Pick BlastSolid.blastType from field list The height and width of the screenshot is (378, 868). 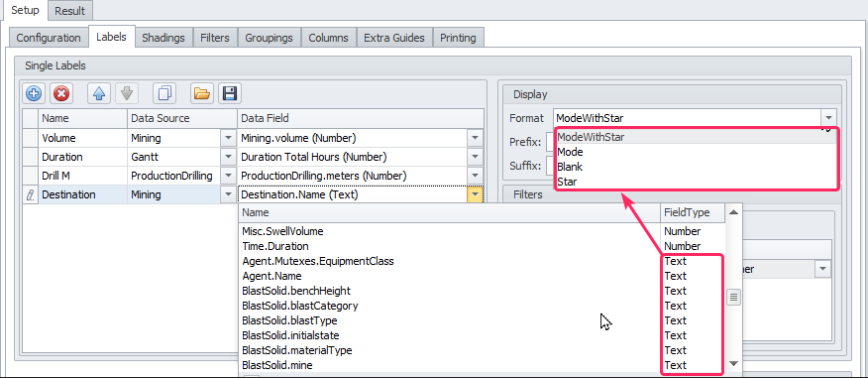(x=289, y=320)
